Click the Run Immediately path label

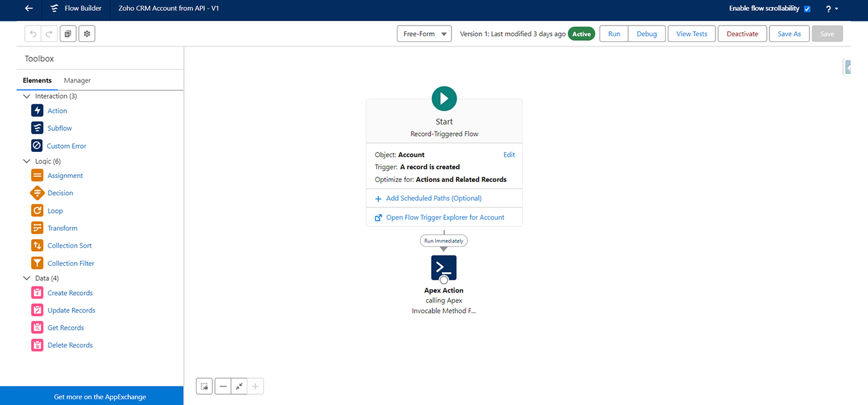[444, 240]
